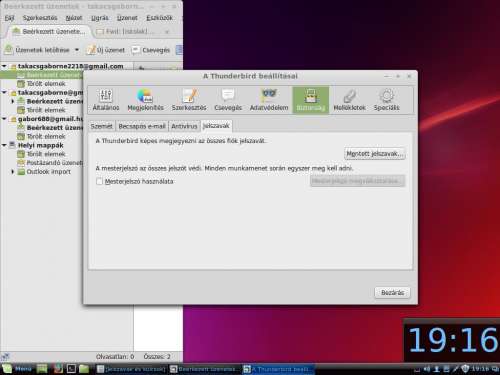500x375 pixels.
Task: Collapse the Helyi mappák node
Action: pyautogui.click(x=4, y=145)
